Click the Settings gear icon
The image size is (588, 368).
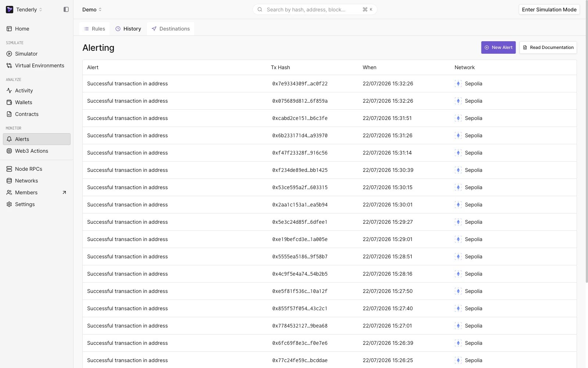coord(9,204)
